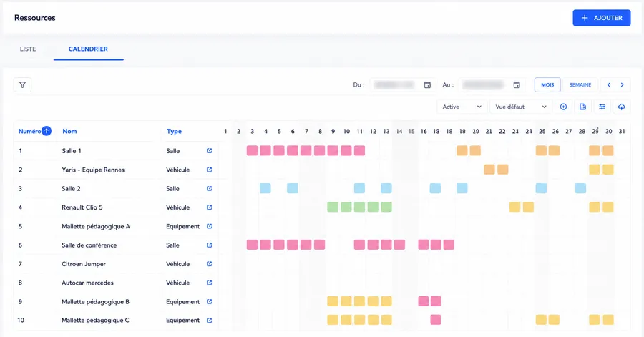Open Autocar mercedes external link icon
This screenshot has height=337, width=644.
point(209,283)
